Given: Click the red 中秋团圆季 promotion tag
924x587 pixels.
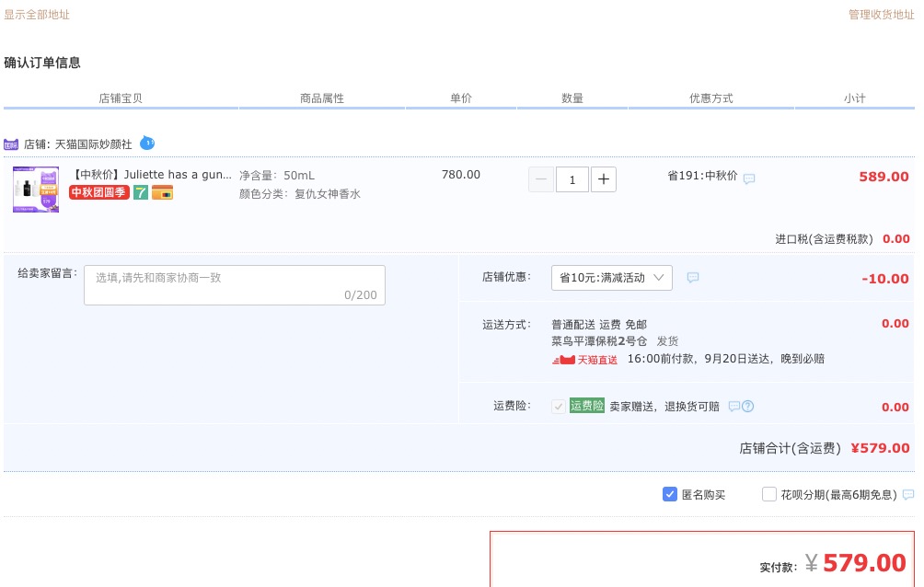Looking at the screenshot, I should pyautogui.click(x=99, y=192).
